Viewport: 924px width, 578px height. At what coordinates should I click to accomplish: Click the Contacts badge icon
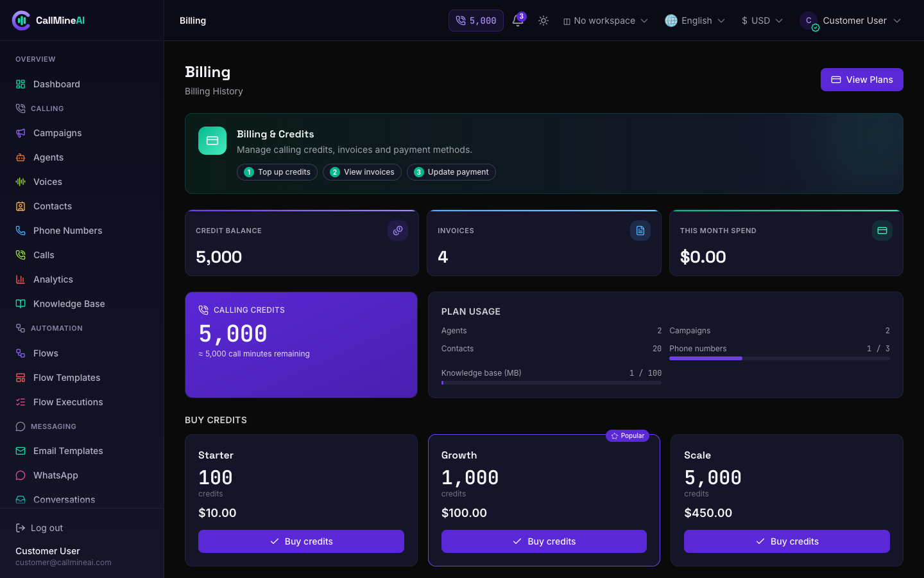tap(21, 206)
